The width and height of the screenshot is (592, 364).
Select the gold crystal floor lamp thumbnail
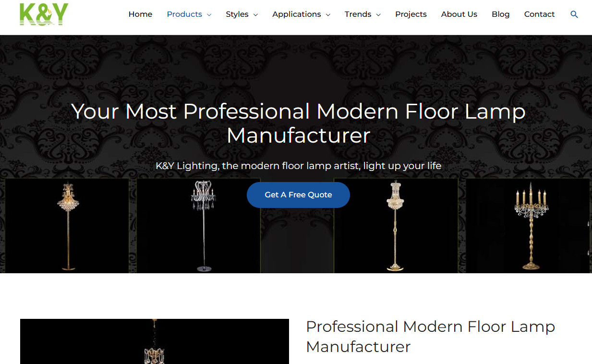click(67, 226)
